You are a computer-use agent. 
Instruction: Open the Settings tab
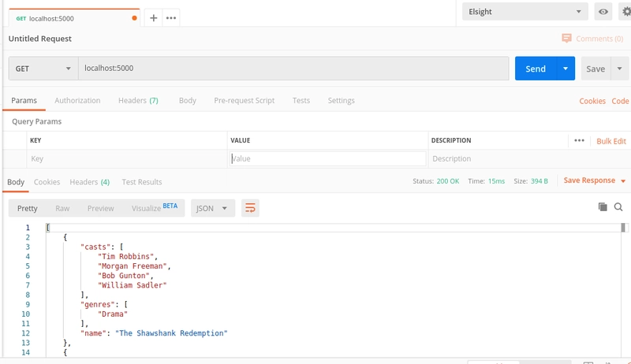pyautogui.click(x=342, y=100)
